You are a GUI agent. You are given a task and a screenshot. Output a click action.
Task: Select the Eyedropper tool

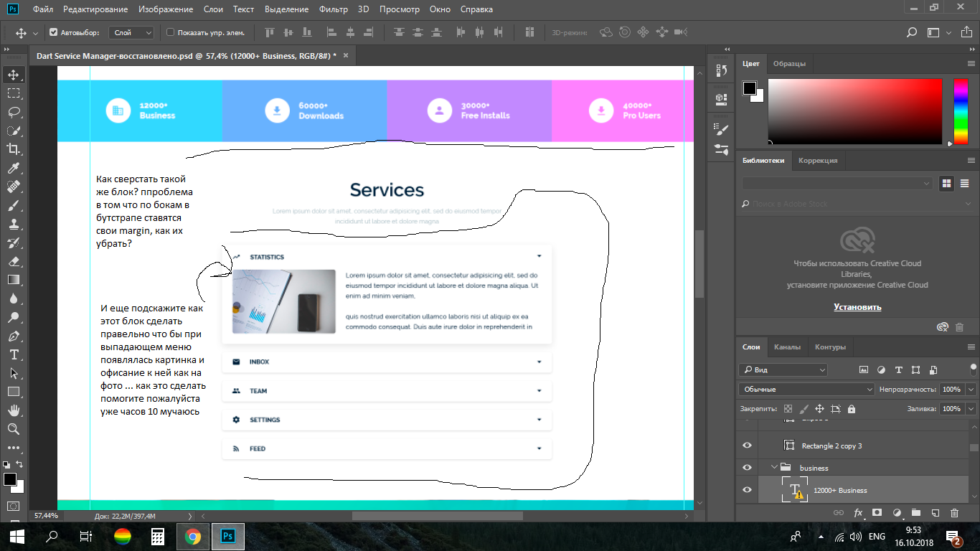point(13,168)
